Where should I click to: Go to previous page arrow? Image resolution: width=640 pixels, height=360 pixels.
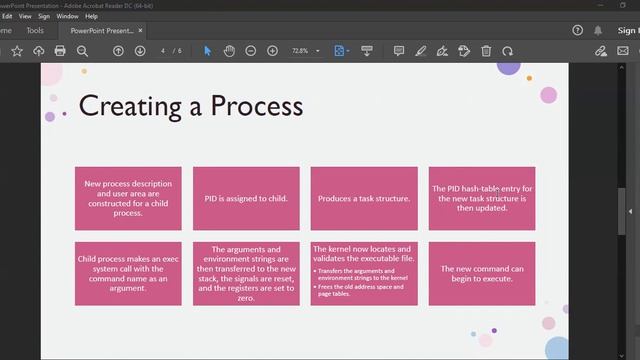[x=118, y=51]
